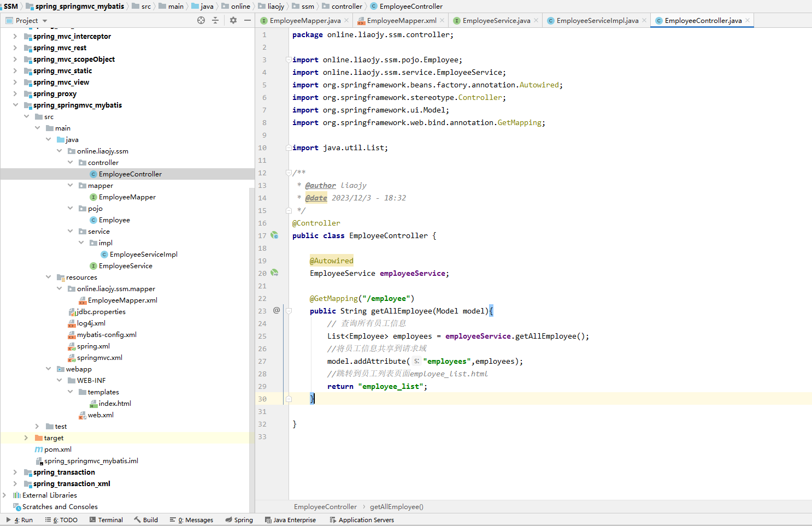The image size is (812, 526).
Task: Switch to EmployeeMapper.xml tab
Action: [x=401, y=21]
